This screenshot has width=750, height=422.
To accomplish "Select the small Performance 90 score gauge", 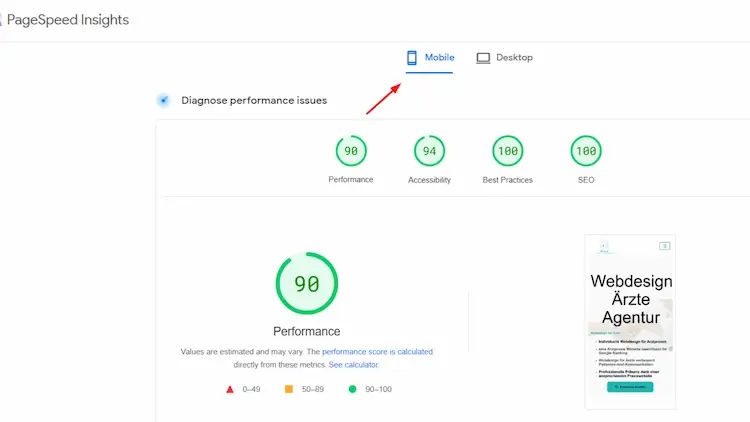I will click(x=351, y=151).
